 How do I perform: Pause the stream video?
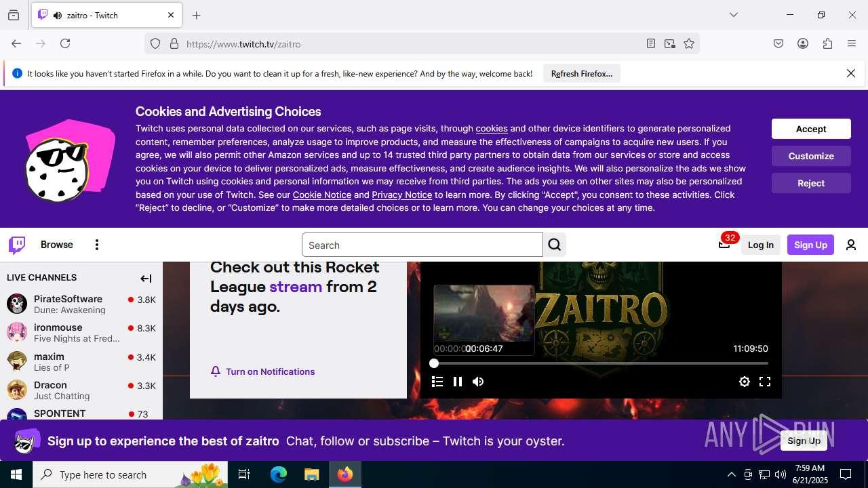pyautogui.click(x=458, y=382)
